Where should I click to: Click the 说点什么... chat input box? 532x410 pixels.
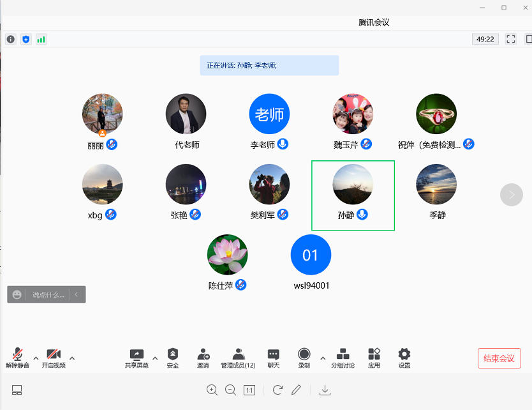pyautogui.click(x=48, y=294)
